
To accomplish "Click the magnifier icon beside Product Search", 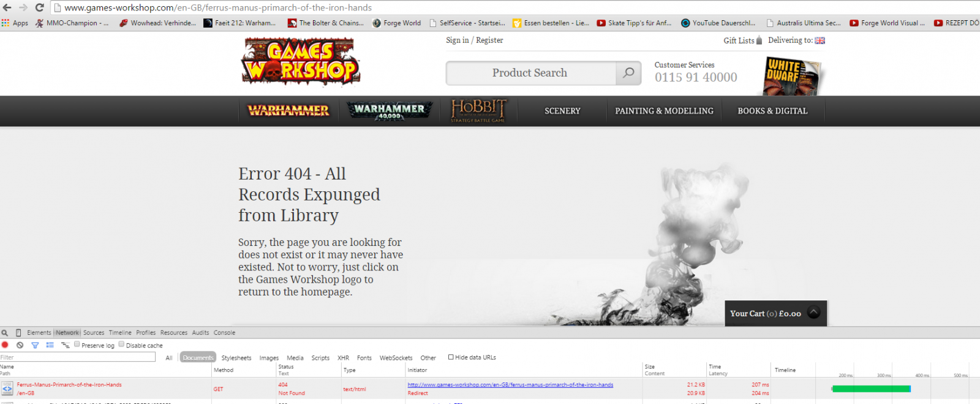I will pos(628,73).
